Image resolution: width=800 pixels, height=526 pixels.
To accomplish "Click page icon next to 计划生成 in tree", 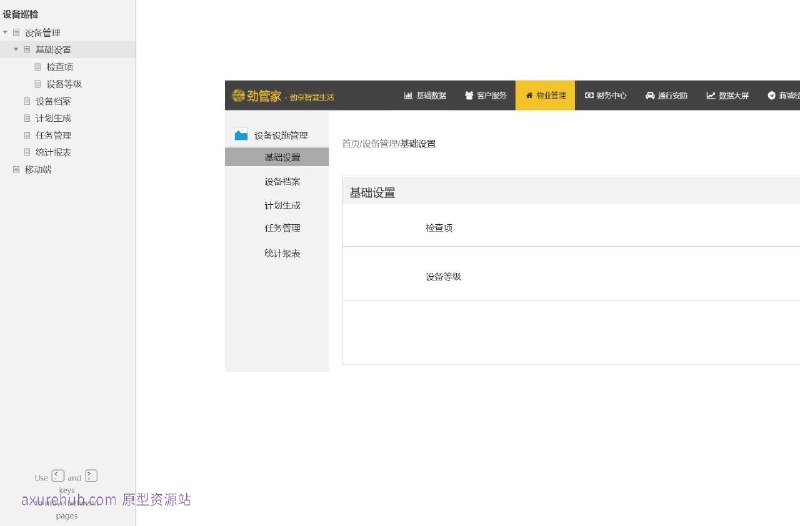I will tap(27, 118).
